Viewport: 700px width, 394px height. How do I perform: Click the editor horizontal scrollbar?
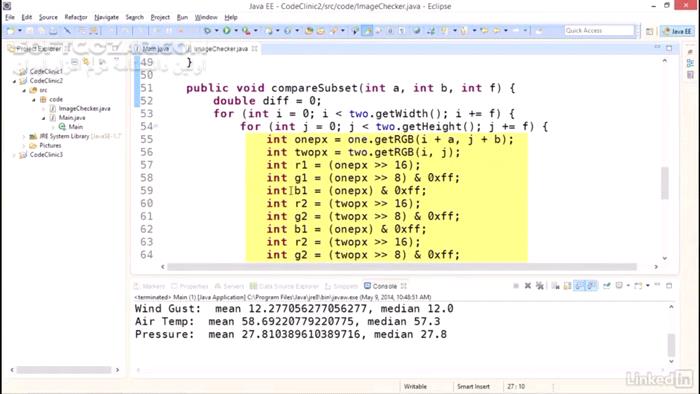[x=402, y=267]
